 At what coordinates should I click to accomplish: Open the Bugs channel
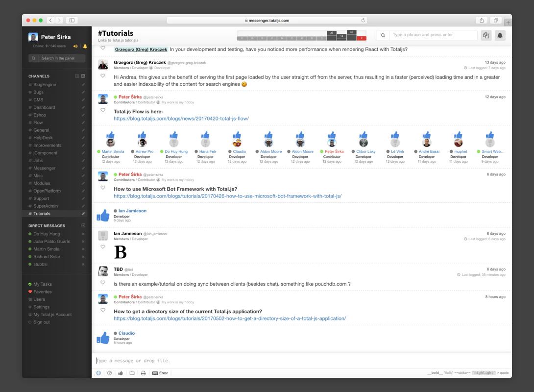(39, 92)
